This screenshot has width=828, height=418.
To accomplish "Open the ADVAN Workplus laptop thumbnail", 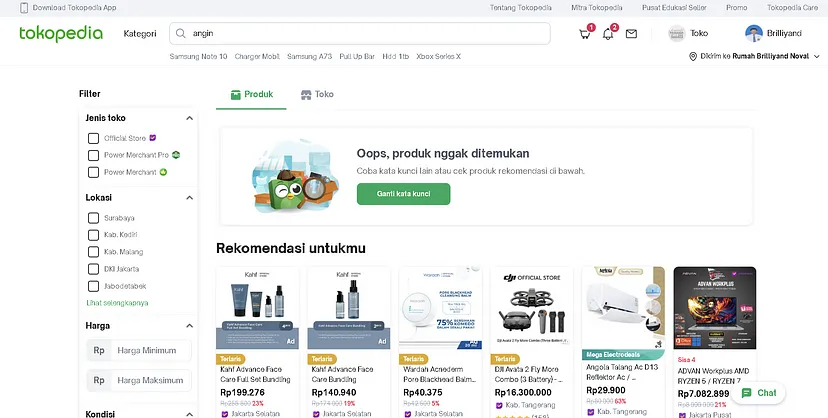I will tap(715, 308).
